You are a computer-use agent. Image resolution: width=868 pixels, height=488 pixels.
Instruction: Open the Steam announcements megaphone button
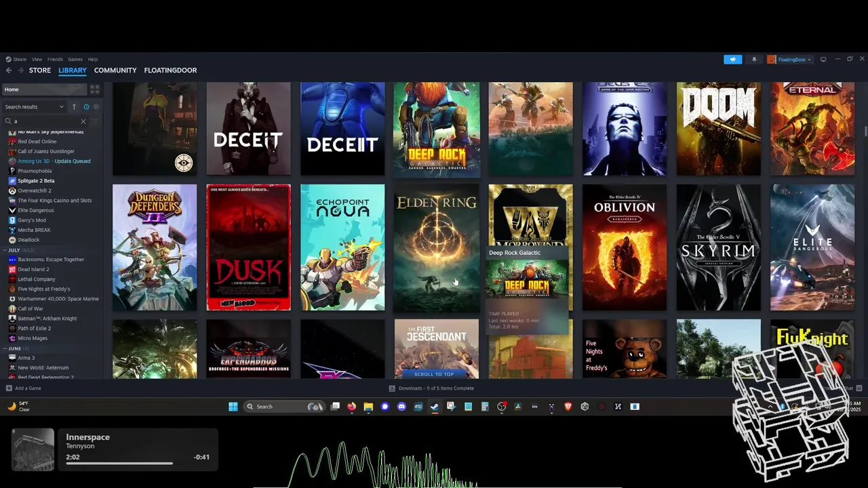(732, 60)
